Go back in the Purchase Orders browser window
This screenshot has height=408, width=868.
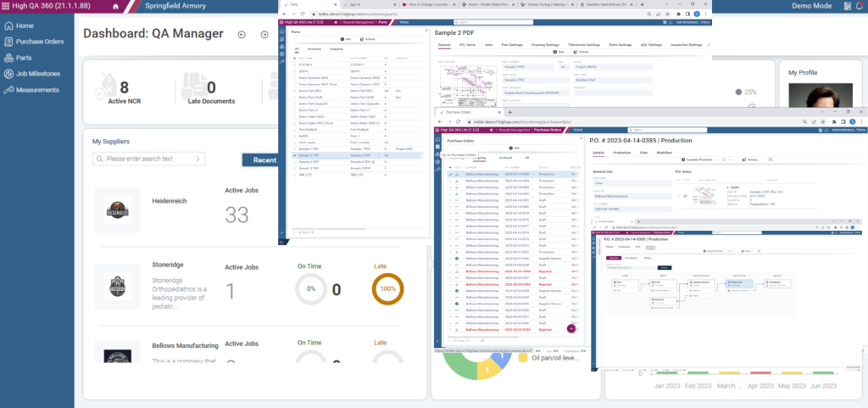pos(441,121)
